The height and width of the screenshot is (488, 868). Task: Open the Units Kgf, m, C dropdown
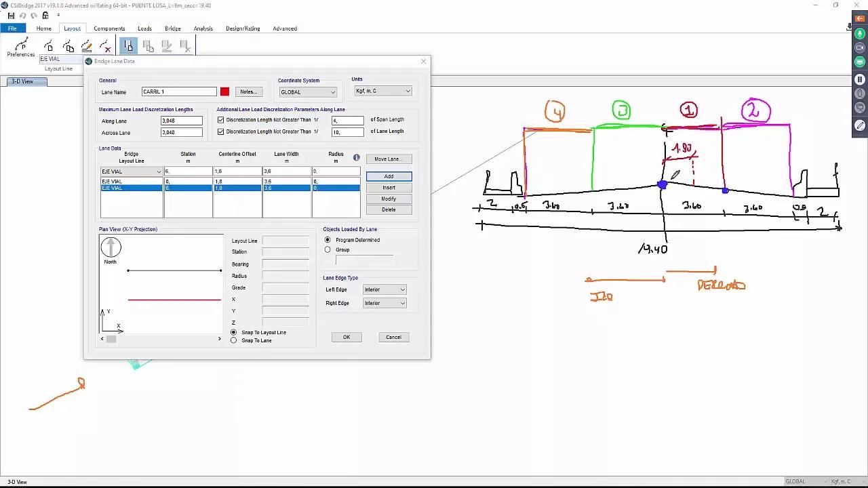click(x=383, y=91)
